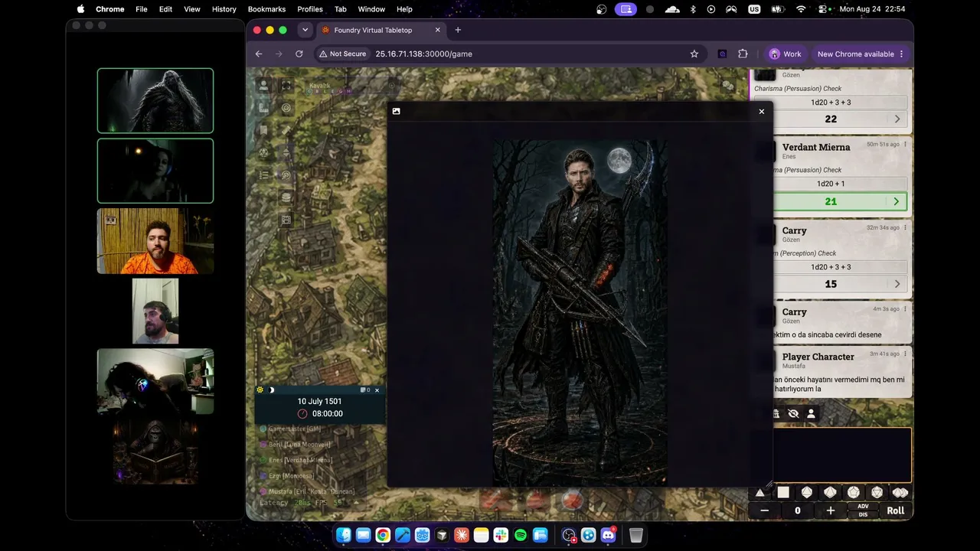The image size is (980, 551).
Task: Open options menu on Verdant Mierna message
Action: [x=906, y=144]
